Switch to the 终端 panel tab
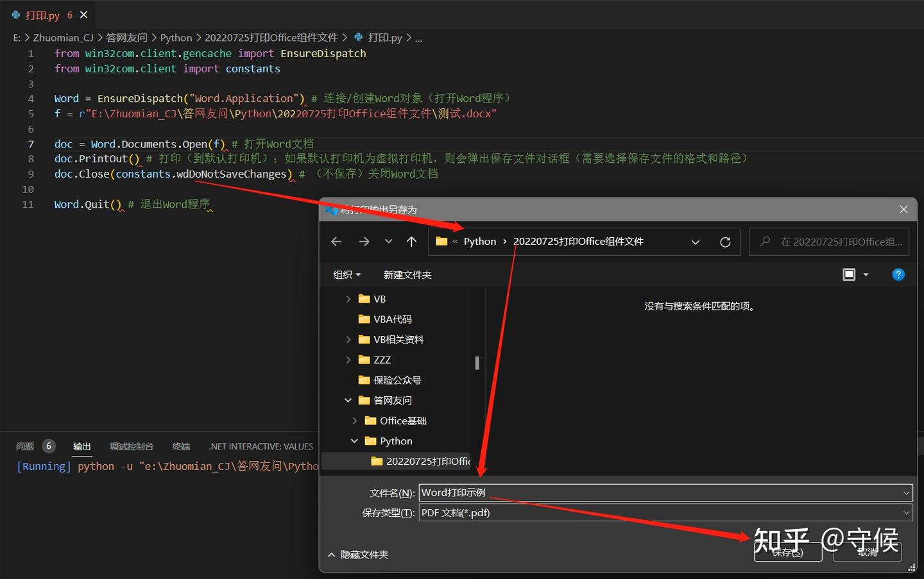Viewport: 924px width, 579px height. click(x=181, y=446)
